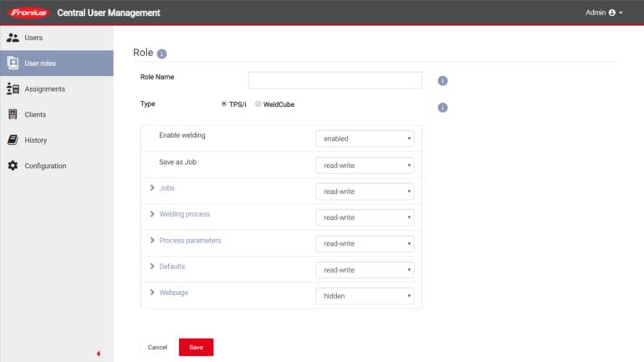Viewport: 644px width, 362px height.
Task: Expand the Process parameters row
Action: [152, 240]
